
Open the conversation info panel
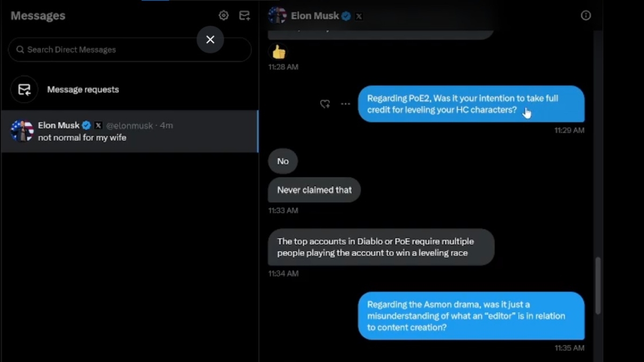[x=586, y=16]
